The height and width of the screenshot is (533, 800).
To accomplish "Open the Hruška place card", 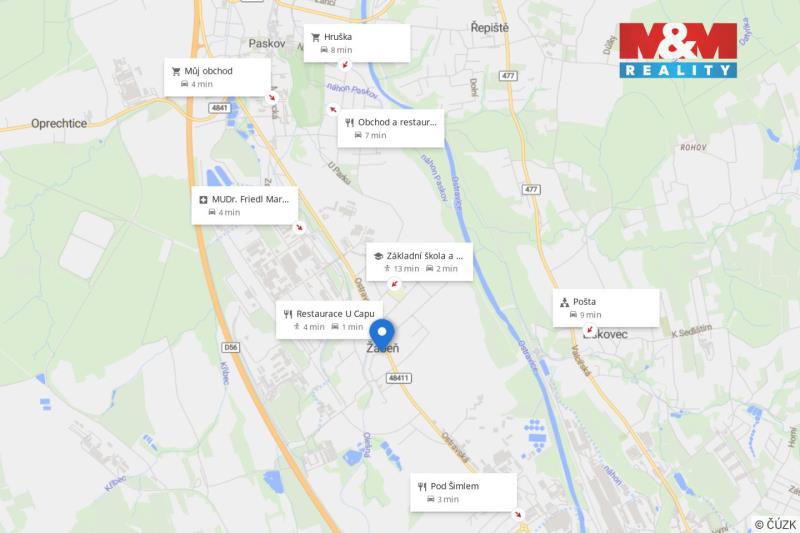I will [357, 43].
